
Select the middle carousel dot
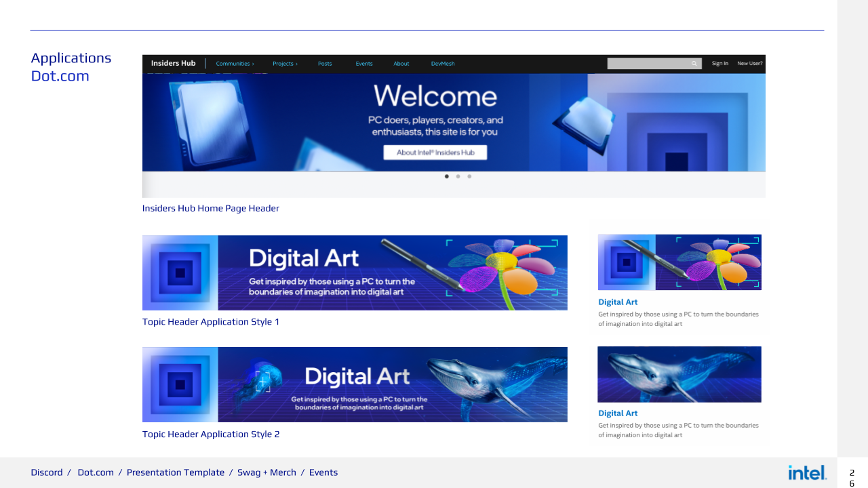pyautogui.click(x=458, y=176)
